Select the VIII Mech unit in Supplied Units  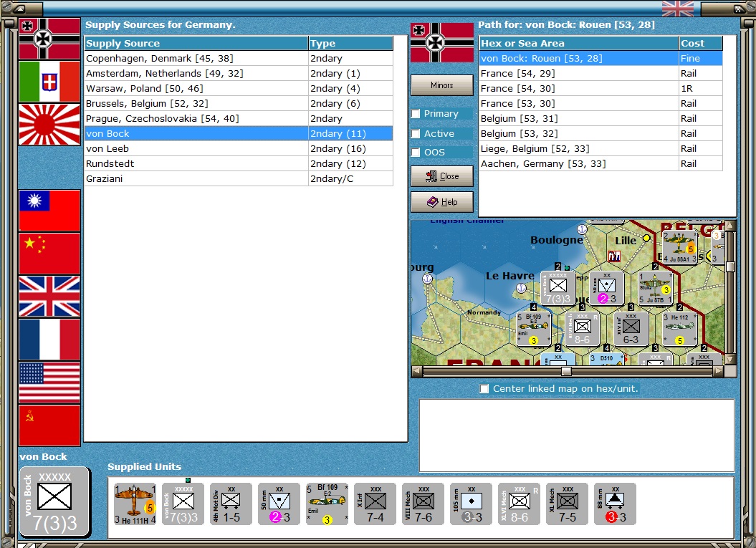tap(423, 504)
